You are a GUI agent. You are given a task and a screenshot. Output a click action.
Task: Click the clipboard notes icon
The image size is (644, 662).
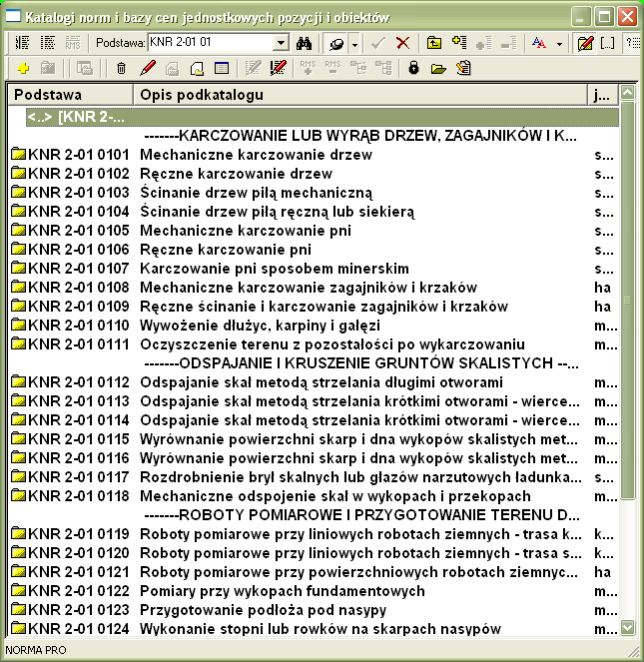click(x=463, y=68)
